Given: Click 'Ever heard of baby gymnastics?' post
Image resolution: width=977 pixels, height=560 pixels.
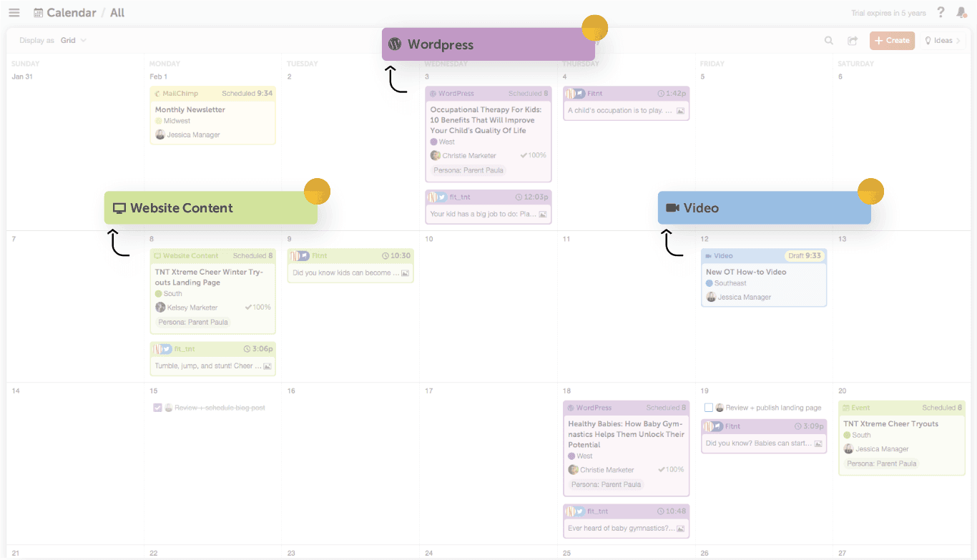Looking at the screenshot, I should click(621, 529).
